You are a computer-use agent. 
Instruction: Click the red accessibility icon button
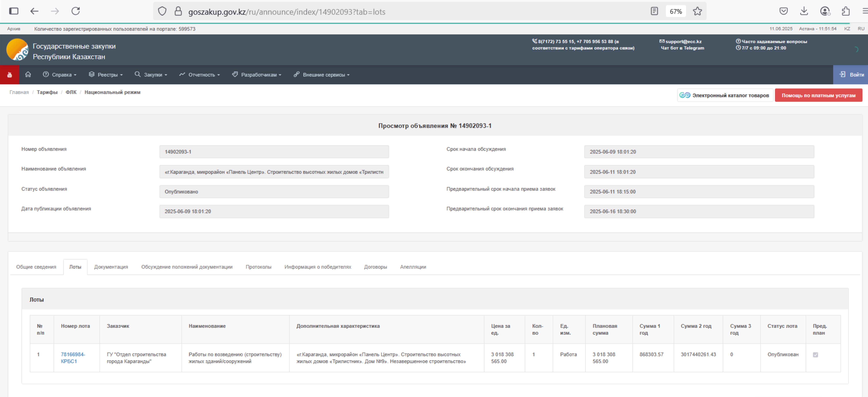pyautogui.click(x=9, y=75)
